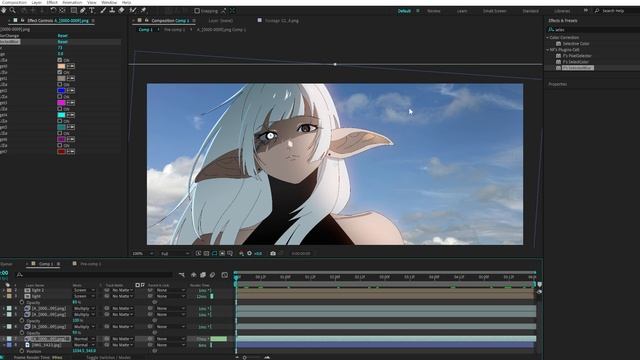Click Toggle Switches / Modes button
Viewport: 640px width, 360px height.
(x=109, y=358)
